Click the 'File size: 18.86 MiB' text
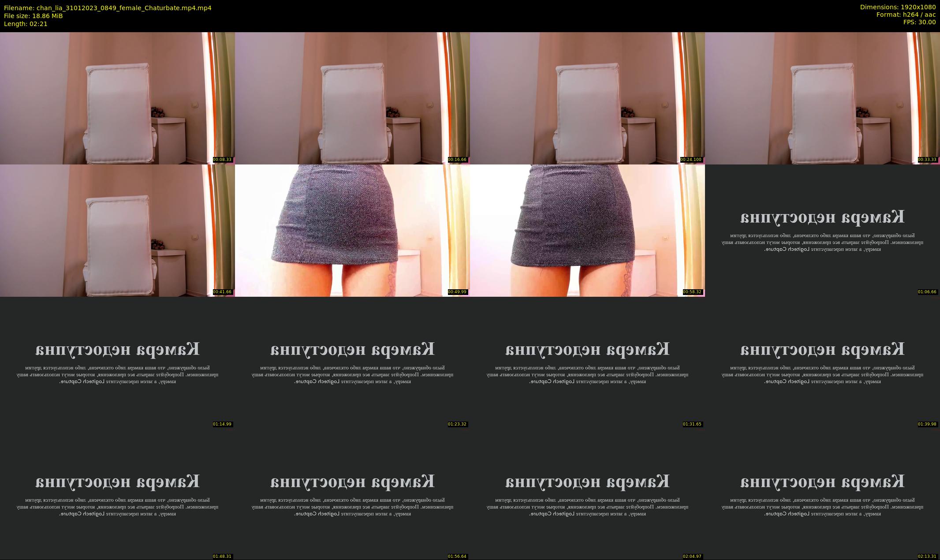The image size is (940, 560). [x=33, y=16]
